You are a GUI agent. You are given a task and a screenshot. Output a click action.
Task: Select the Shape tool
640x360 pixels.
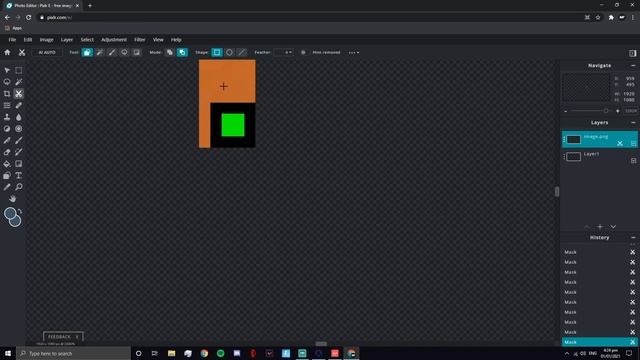pos(7,176)
